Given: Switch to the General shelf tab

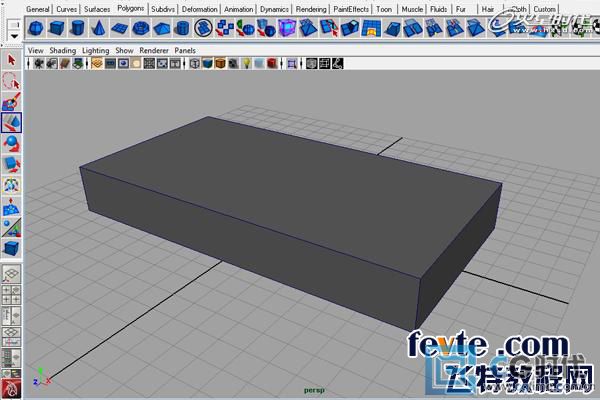Looking at the screenshot, I should [x=38, y=9].
